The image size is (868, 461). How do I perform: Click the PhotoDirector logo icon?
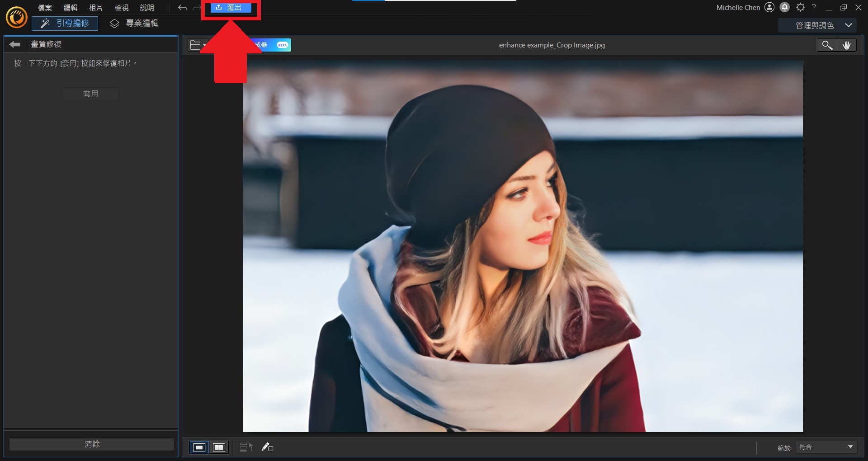click(16, 18)
